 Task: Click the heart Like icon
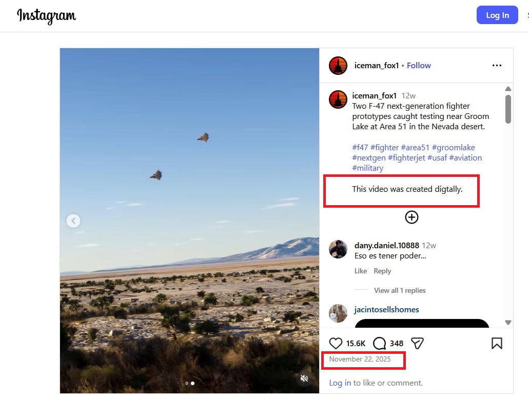pos(336,343)
